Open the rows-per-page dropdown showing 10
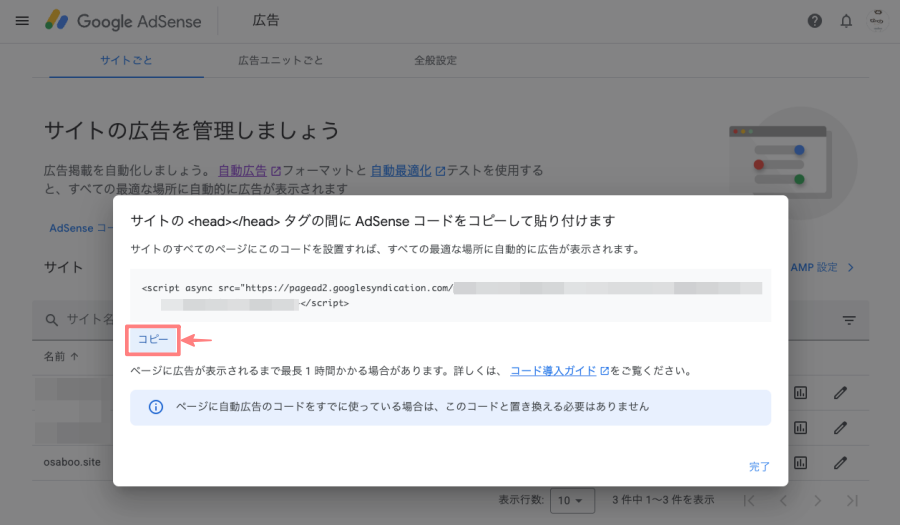The height and width of the screenshot is (525, 900). 572,500
